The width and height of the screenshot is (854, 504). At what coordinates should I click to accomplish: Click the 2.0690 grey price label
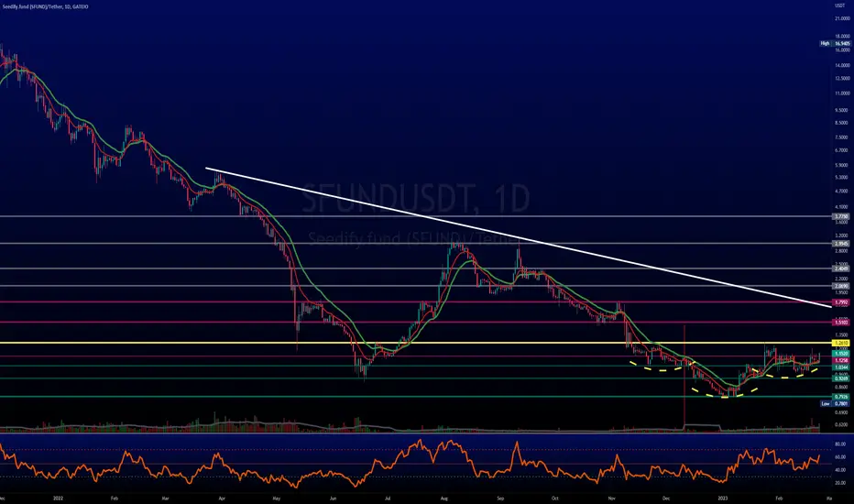tap(841, 286)
